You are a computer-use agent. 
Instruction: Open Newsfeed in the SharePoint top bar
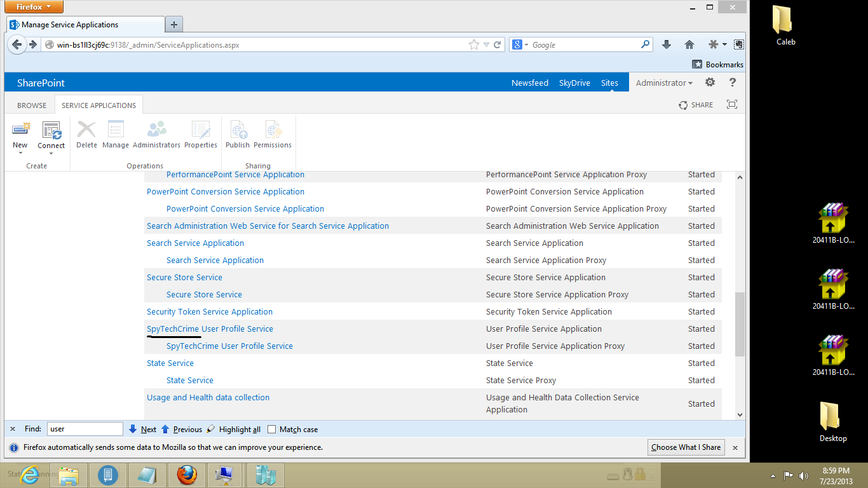530,83
